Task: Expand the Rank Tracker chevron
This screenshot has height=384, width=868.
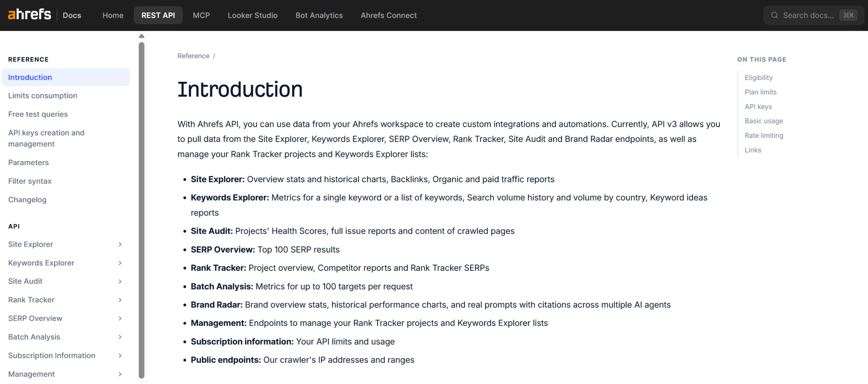Action: (120, 300)
